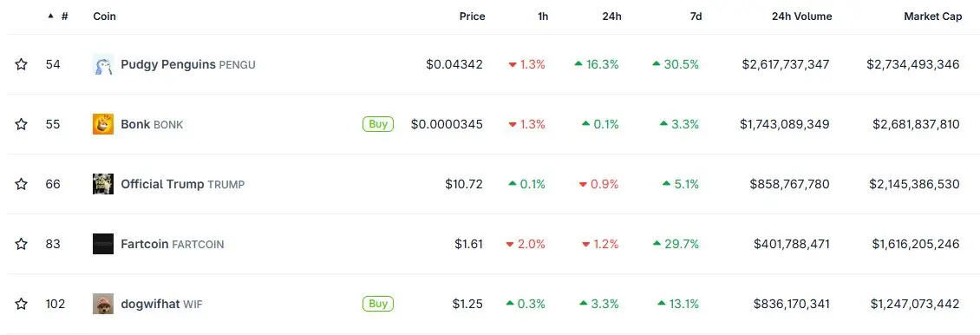Click the dogwifhat coin avatar
The width and height of the screenshot is (980, 335).
point(103,305)
